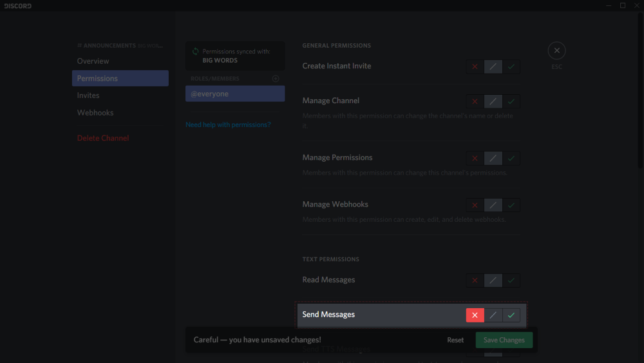644x363 pixels.
Task: Close settings with the ESC circle button
Action: tap(556, 50)
